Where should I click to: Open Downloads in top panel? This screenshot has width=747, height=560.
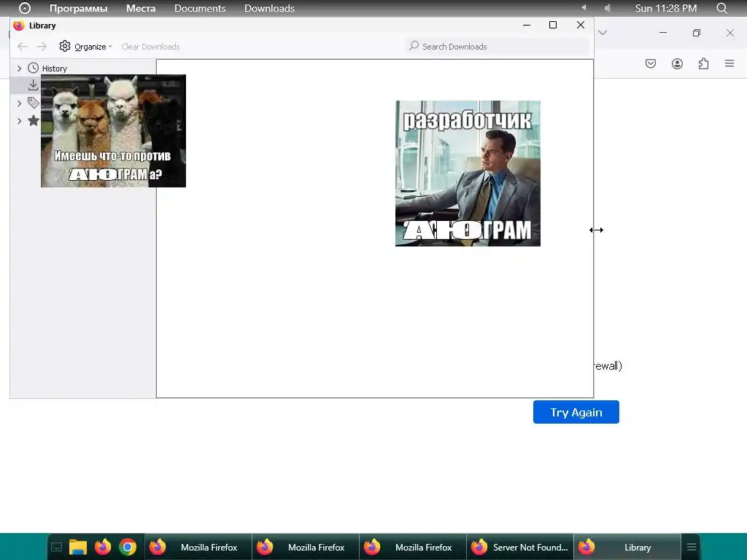coord(270,8)
